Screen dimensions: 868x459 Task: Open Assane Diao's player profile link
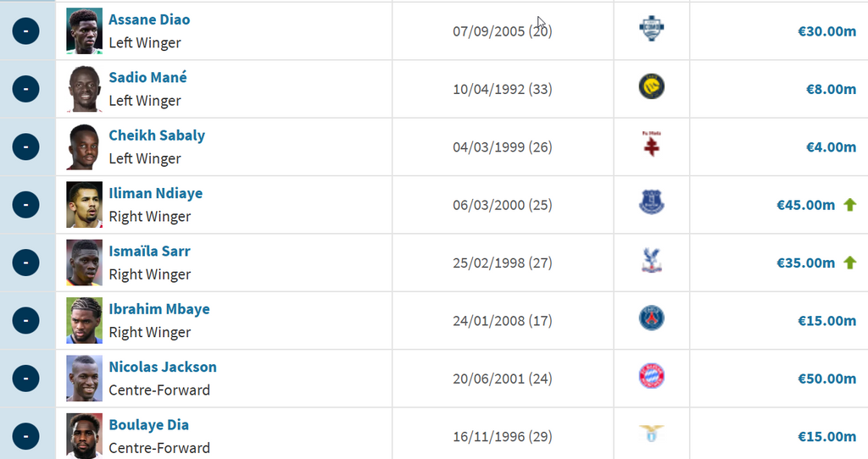click(149, 19)
